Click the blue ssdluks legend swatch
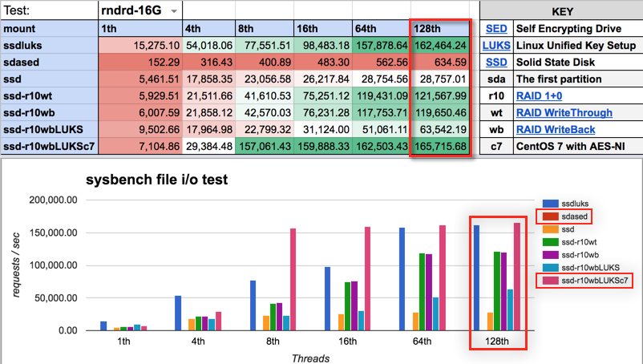The height and width of the screenshot is (364, 643). (552, 204)
